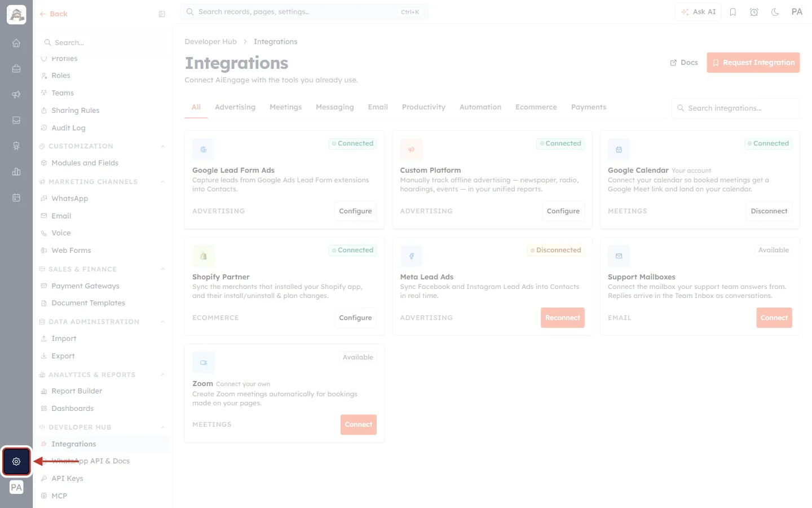Open the Settings gear in left rail
This screenshot has height=508, width=812.
(x=16, y=461)
